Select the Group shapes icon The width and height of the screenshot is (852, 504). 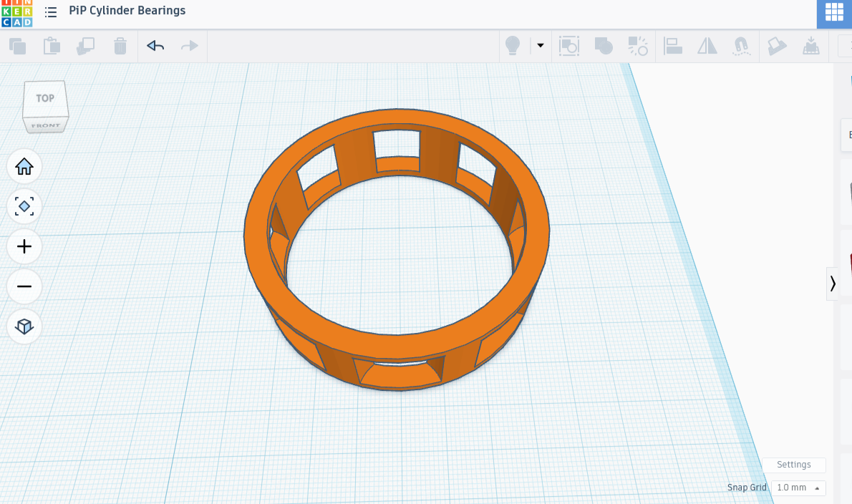569,46
